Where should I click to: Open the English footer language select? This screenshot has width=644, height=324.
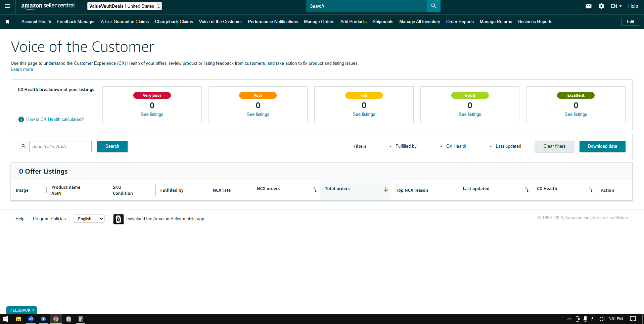[89, 219]
